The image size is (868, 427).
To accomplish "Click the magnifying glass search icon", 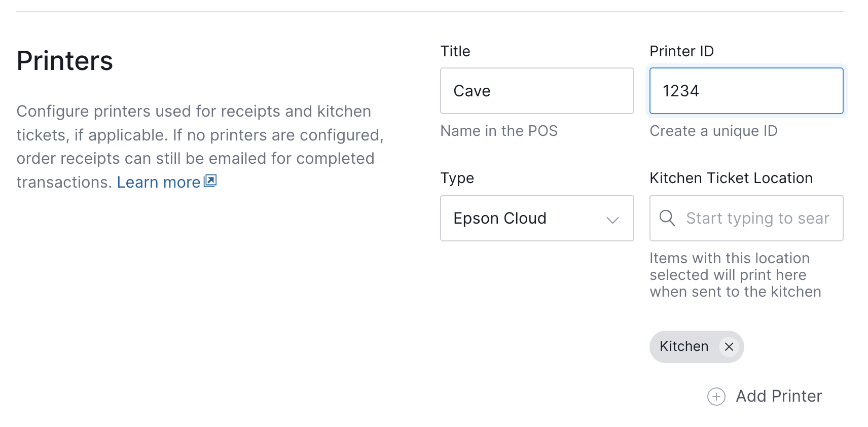I will [x=667, y=218].
